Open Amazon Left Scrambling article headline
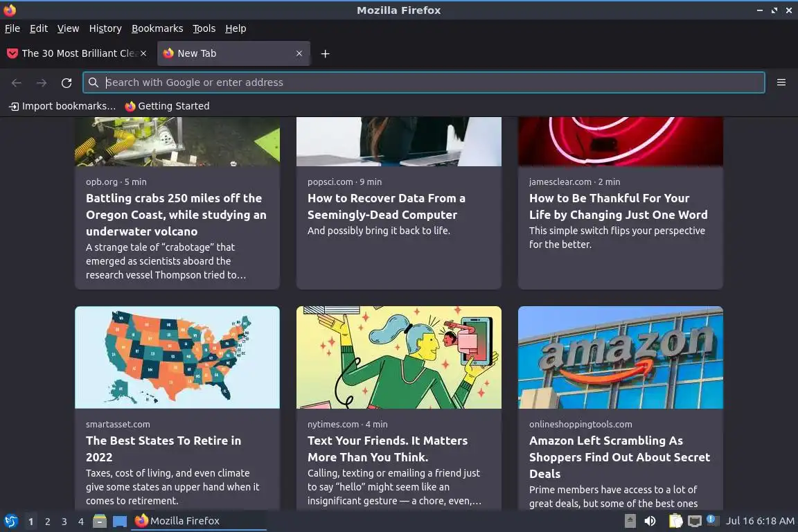This screenshot has width=798, height=532. pos(619,456)
